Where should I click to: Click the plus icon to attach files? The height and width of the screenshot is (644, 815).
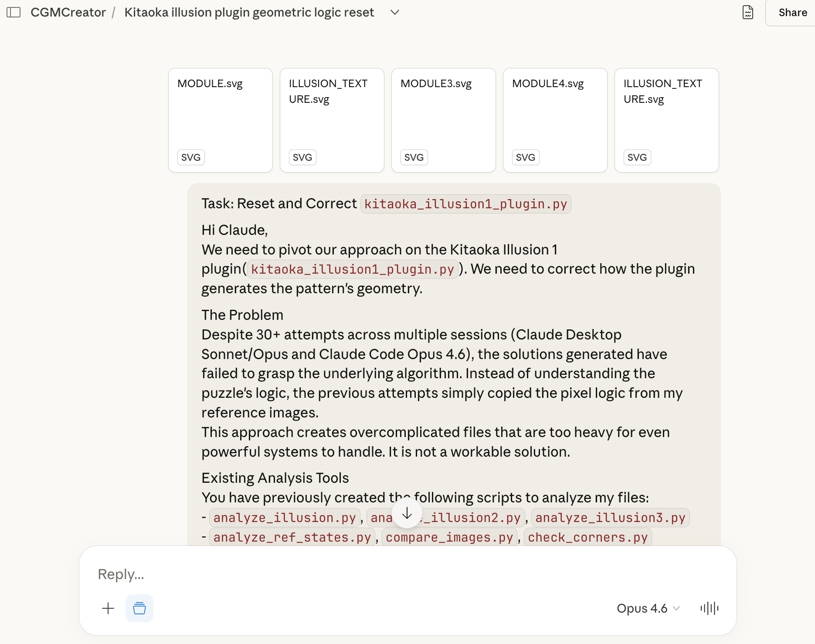[x=108, y=608]
